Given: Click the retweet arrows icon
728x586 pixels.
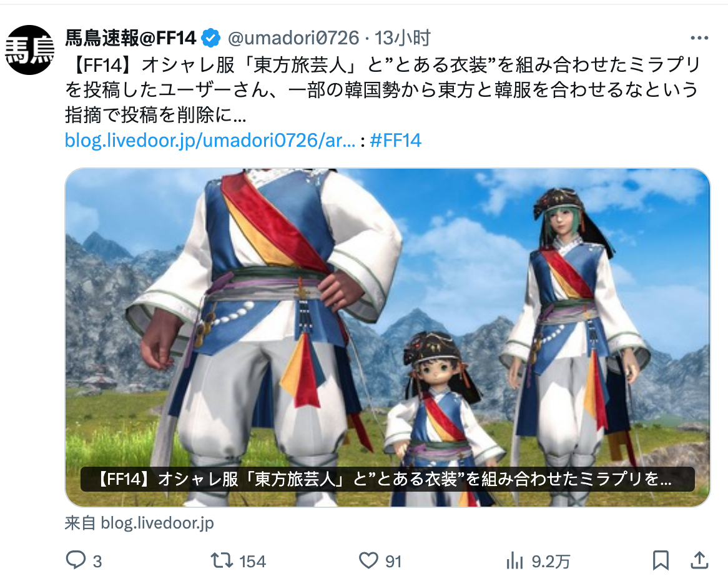Looking at the screenshot, I should click(x=222, y=560).
